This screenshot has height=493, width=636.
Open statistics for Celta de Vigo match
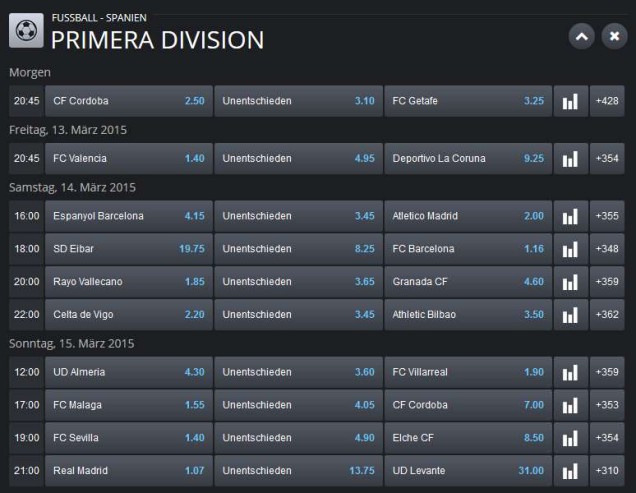570,315
